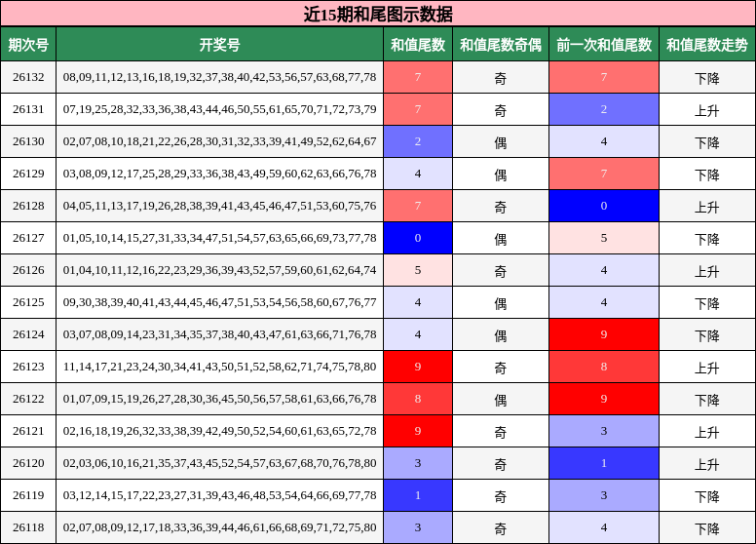Click issue number 26122
The image size is (756, 544).
(x=28, y=399)
